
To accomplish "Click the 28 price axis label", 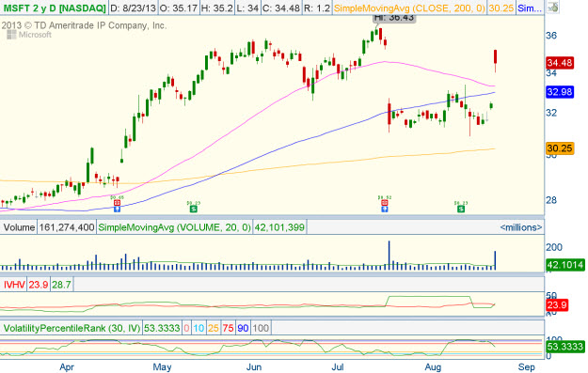I will [x=551, y=200].
